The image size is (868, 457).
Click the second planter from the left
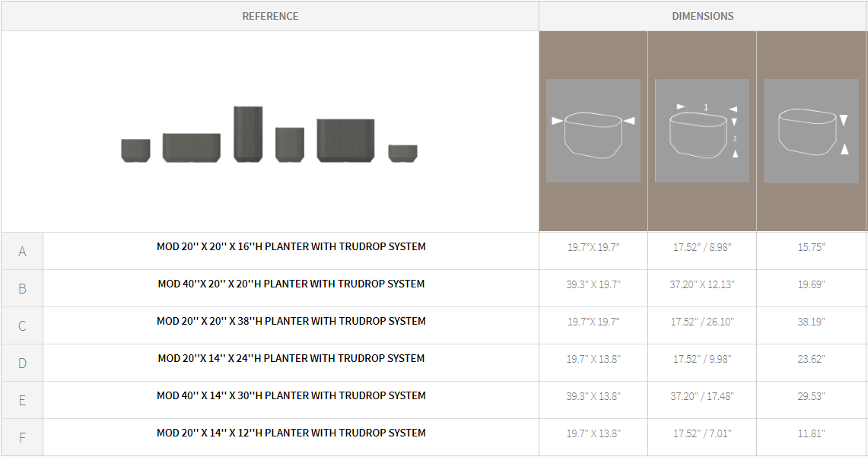pyautogui.click(x=192, y=148)
